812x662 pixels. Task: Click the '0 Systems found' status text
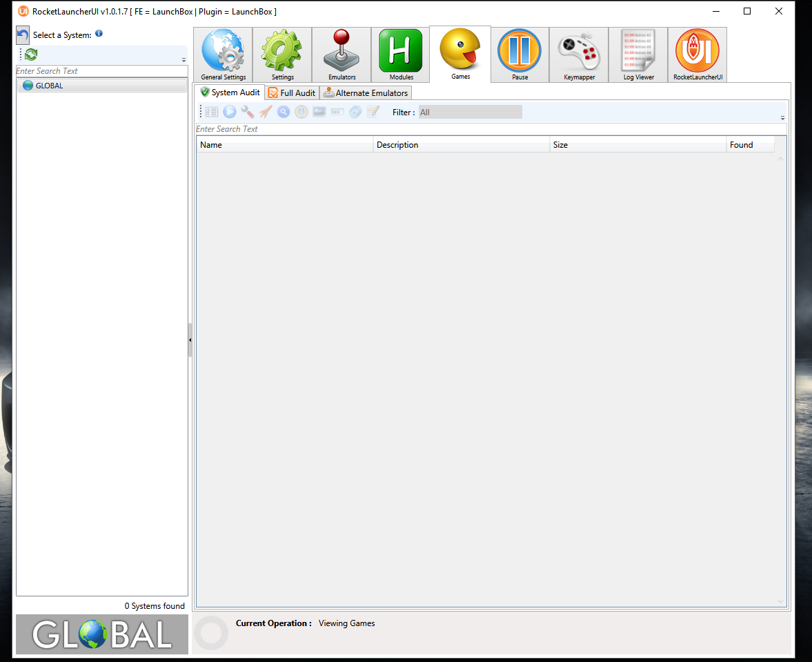point(155,606)
